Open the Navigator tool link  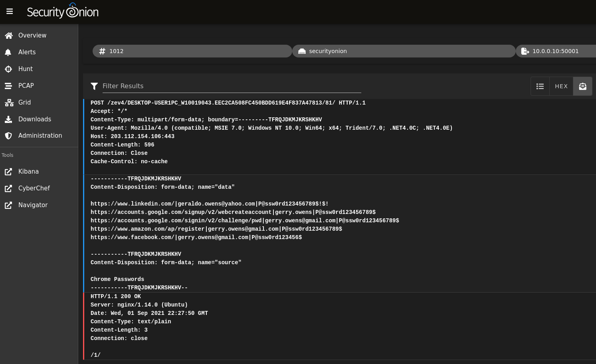point(39,205)
